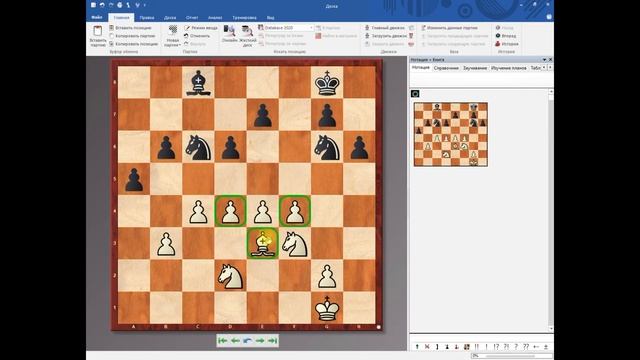Click the '??' annotation symbol
The width and height of the screenshot is (640, 360).
[526, 347]
